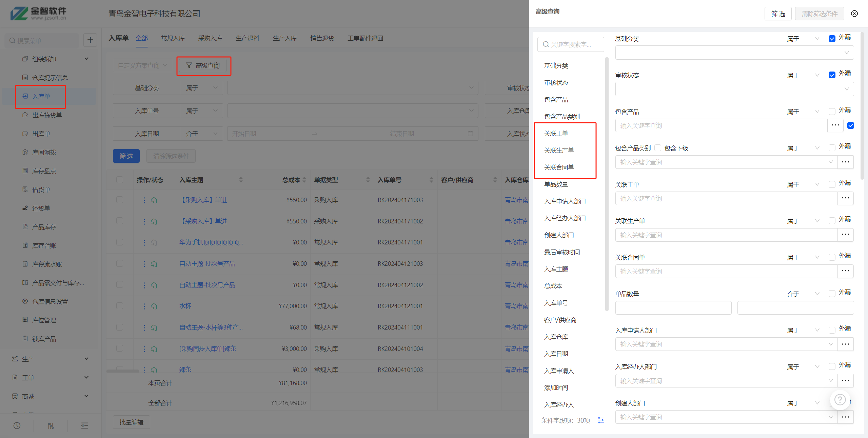The image size is (868, 438).
Task: Open ellipsis picker for 关联工单 field
Action: point(845,198)
